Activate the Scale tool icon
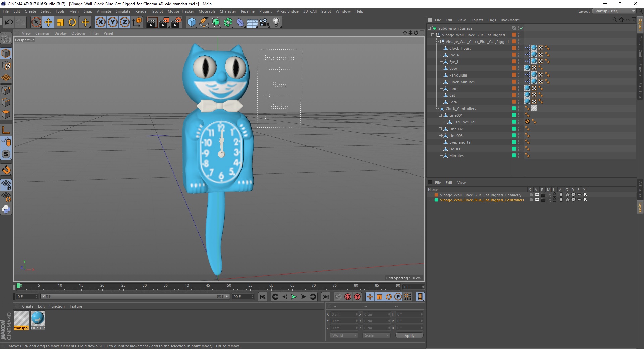The width and height of the screenshot is (644, 349). pyautogui.click(x=60, y=22)
